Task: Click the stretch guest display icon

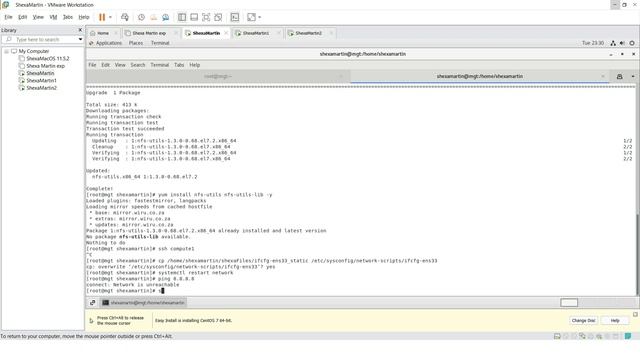Action: [251, 17]
